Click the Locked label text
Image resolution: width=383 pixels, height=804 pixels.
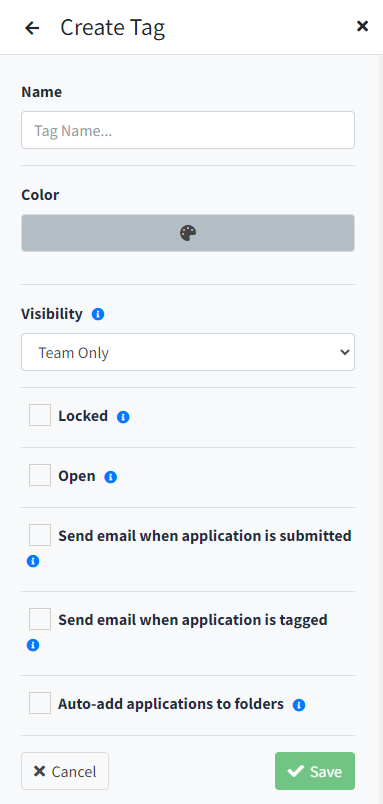coord(83,416)
